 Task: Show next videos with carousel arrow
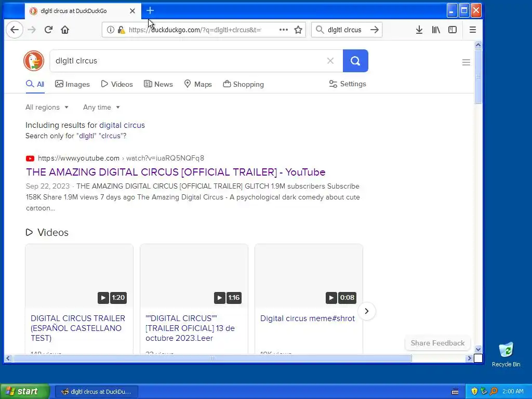(366, 311)
